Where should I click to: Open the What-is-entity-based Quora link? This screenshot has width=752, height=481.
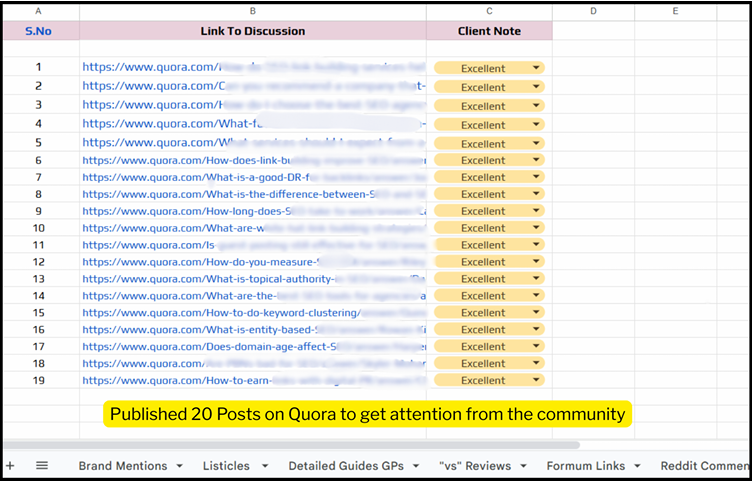tap(254, 329)
